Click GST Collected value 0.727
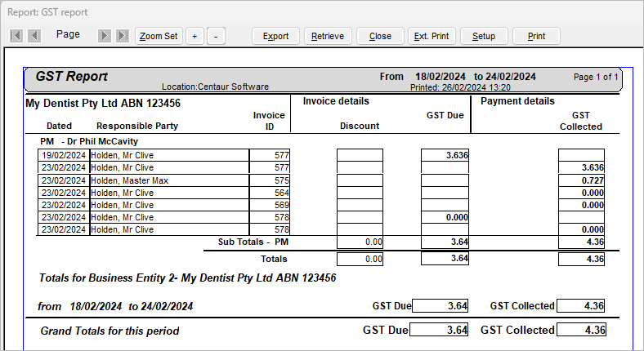The width and height of the screenshot is (644, 351). click(581, 180)
